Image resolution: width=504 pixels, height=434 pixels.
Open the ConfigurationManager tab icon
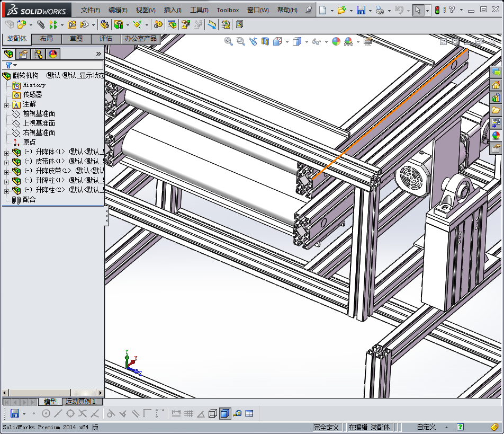[x=38, y=54]
